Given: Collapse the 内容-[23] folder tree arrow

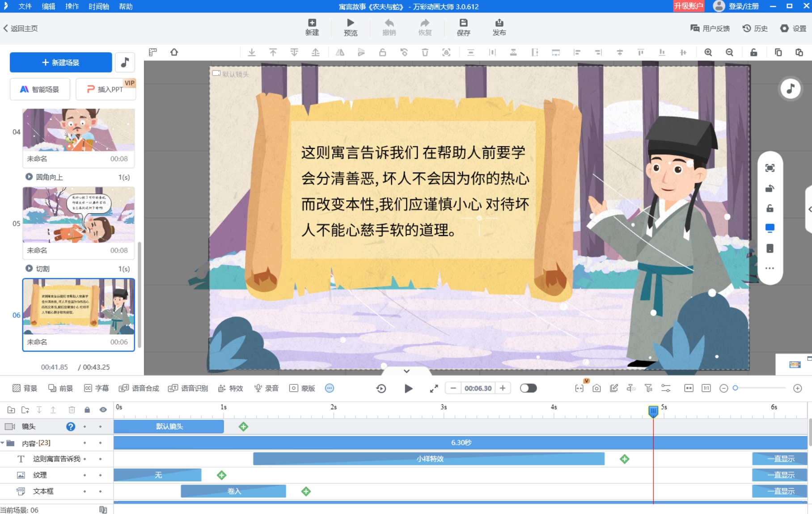Looking at the screenshot, I should pos(3,443).
